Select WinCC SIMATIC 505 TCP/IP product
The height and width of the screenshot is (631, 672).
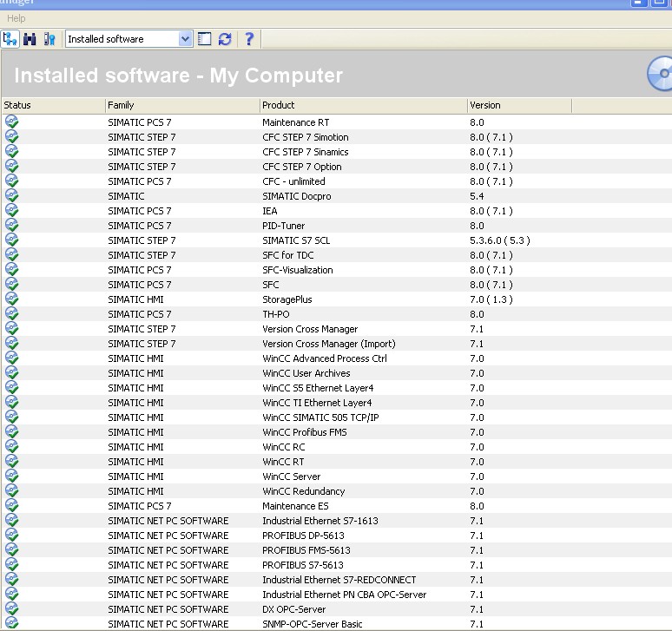320,417
